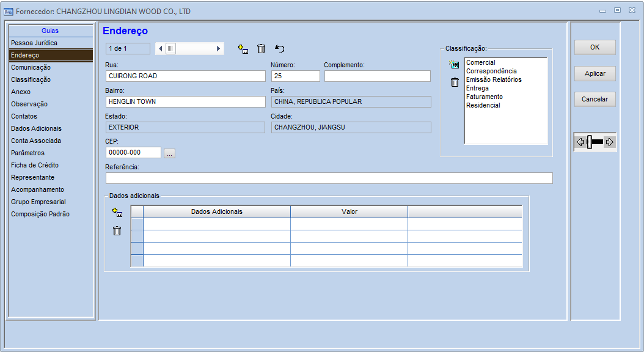Open CEP lookup with the ellipsis button

169,153
